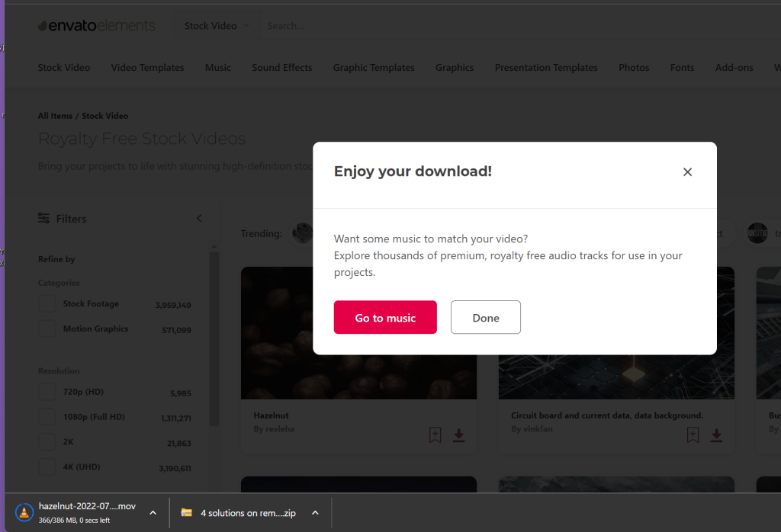Check the 4K (UHD) resolution checkbox
Viewport: 781px width, 532px height.
(x=47, y=466)
